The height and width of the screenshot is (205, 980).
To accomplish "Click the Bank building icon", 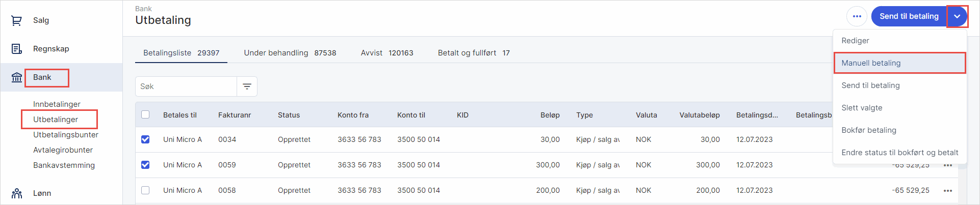I will click(17, 77).
